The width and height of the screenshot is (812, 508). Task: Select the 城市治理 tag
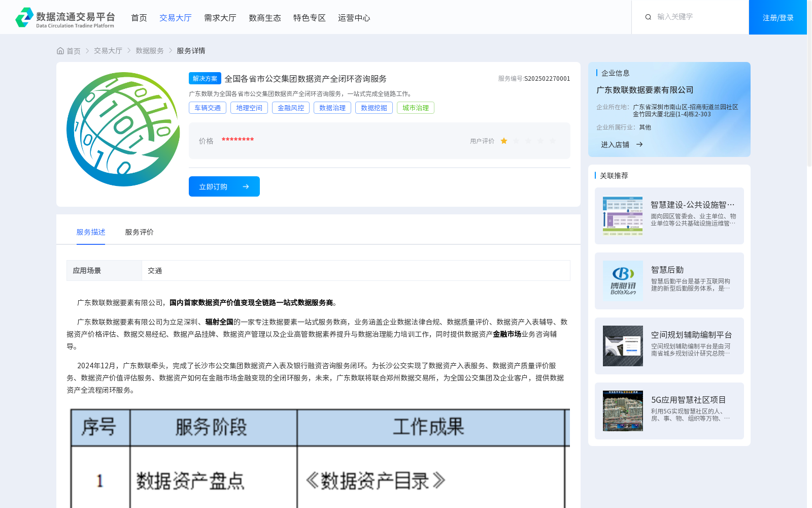[416, 108]
